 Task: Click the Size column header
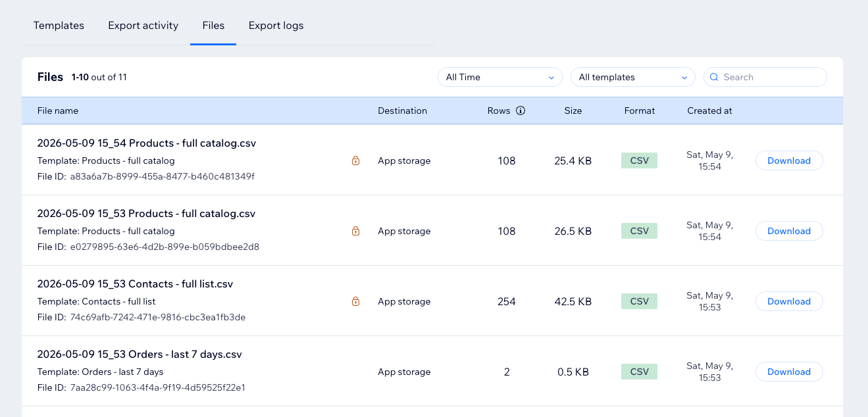coord(573,110)
